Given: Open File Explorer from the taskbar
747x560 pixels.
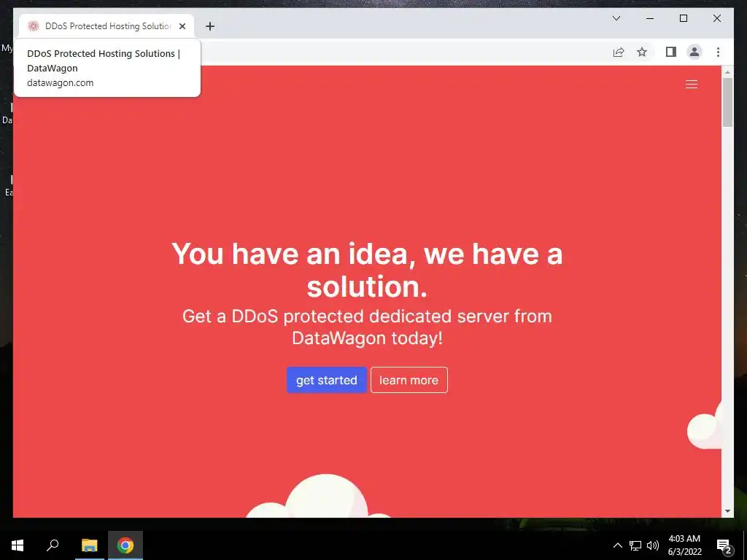Looking at the screenshot, I should [89, 545].
